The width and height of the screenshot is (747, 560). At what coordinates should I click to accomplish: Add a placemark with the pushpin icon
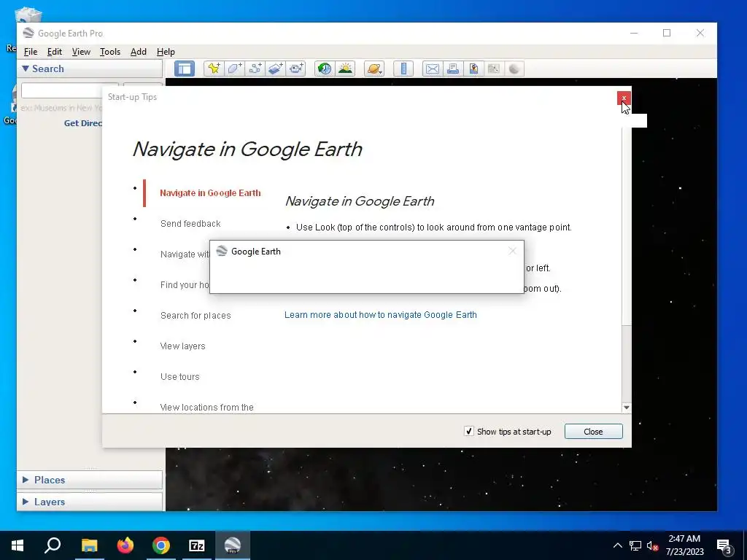[214, 69]
